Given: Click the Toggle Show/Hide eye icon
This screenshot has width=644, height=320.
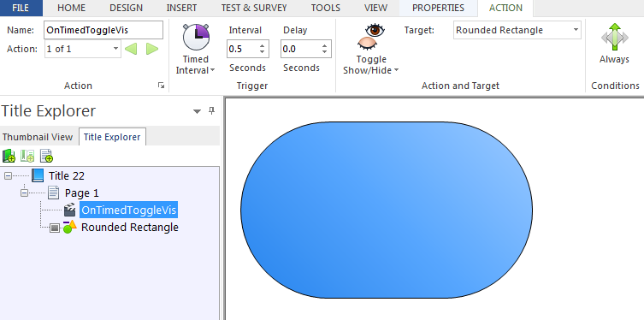Looking at the screenshot, I should tap(371, 37).
